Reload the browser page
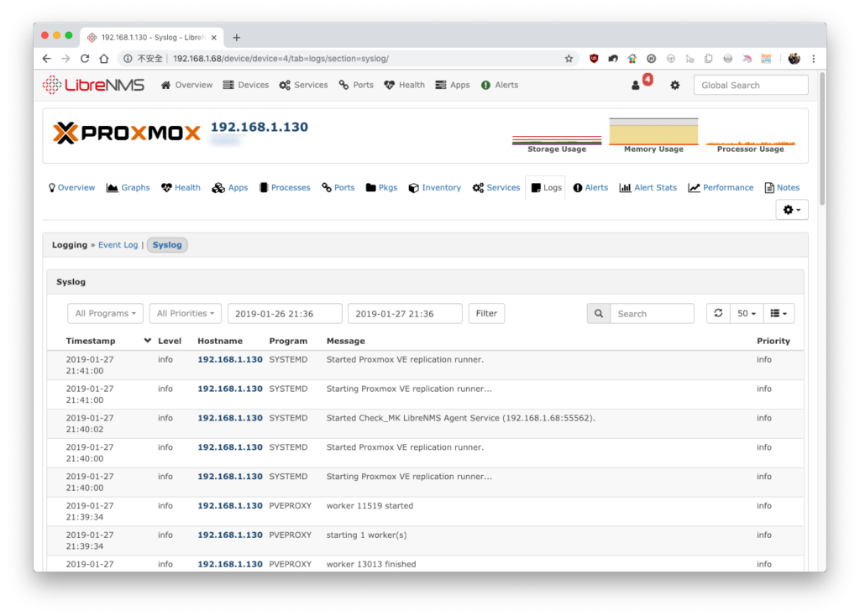Viewport: 860px width, 616px height. (85, 59)
